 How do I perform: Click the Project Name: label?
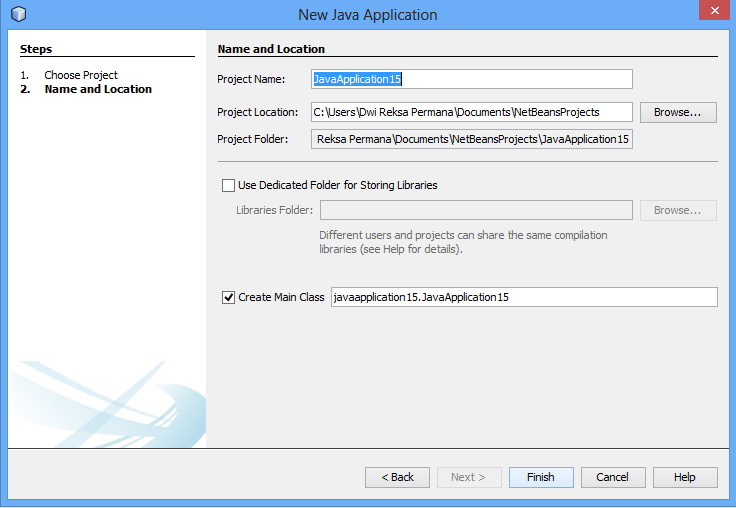[251, 79]
